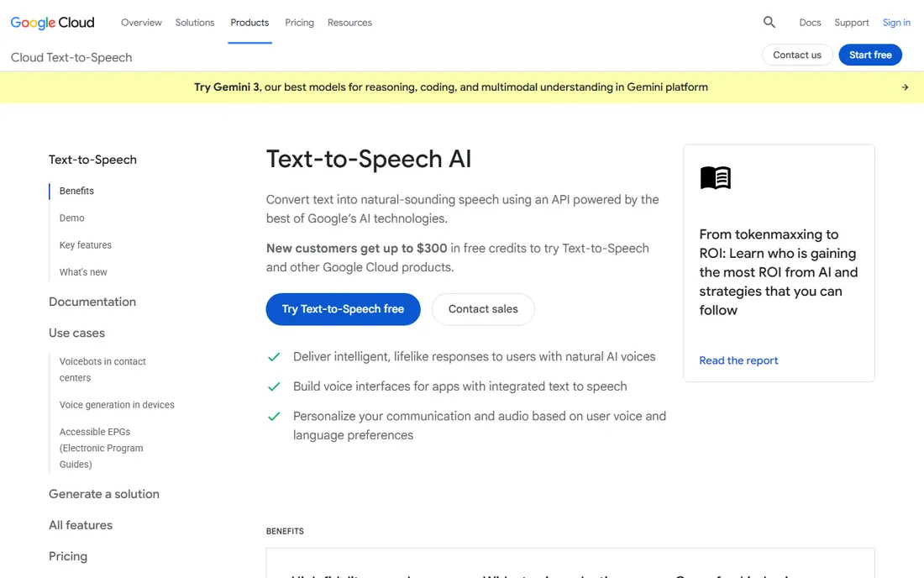Open Accessible EPGs sidebar item
924x578 pixels.
[102, 448]
